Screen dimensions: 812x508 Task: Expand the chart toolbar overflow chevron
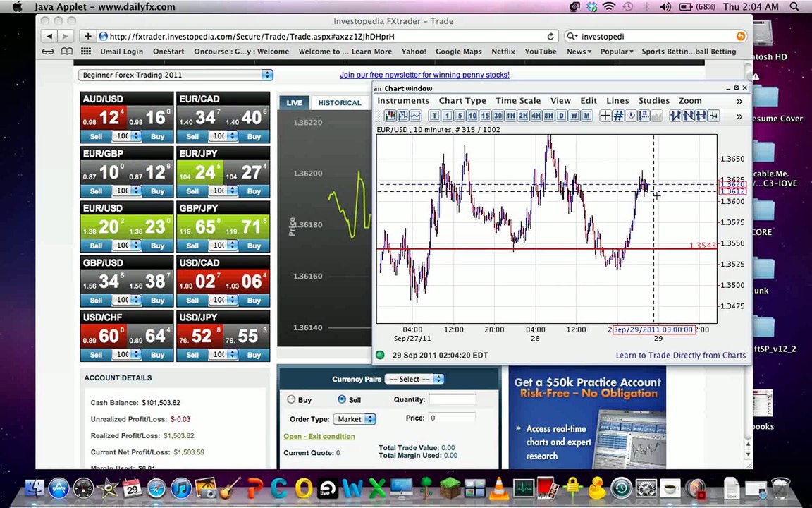739,116
